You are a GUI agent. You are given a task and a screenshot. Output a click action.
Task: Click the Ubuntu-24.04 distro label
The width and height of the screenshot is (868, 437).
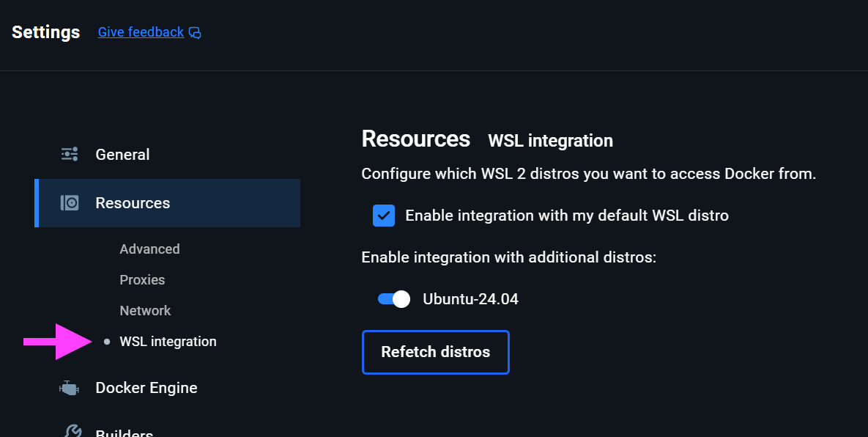point(470,299)
